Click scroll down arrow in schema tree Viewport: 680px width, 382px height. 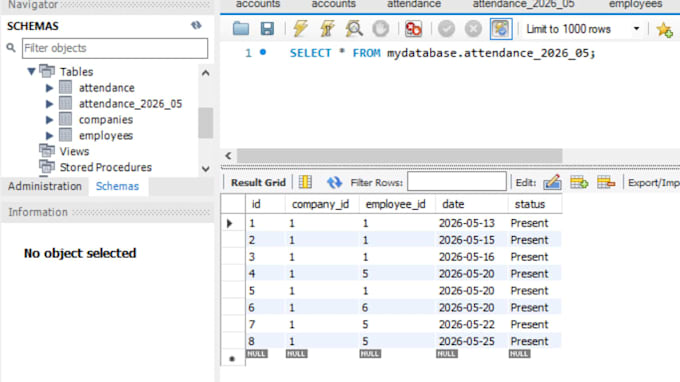point(206,169)
